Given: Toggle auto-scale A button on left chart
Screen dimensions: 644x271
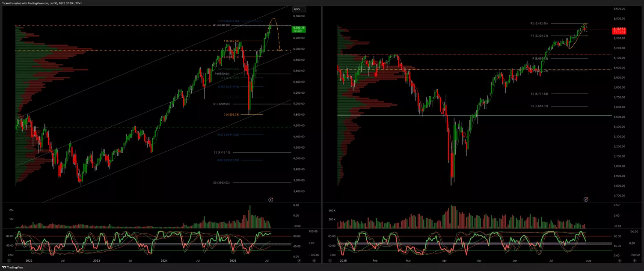Looking at the screenshot, I should point(299,260).
